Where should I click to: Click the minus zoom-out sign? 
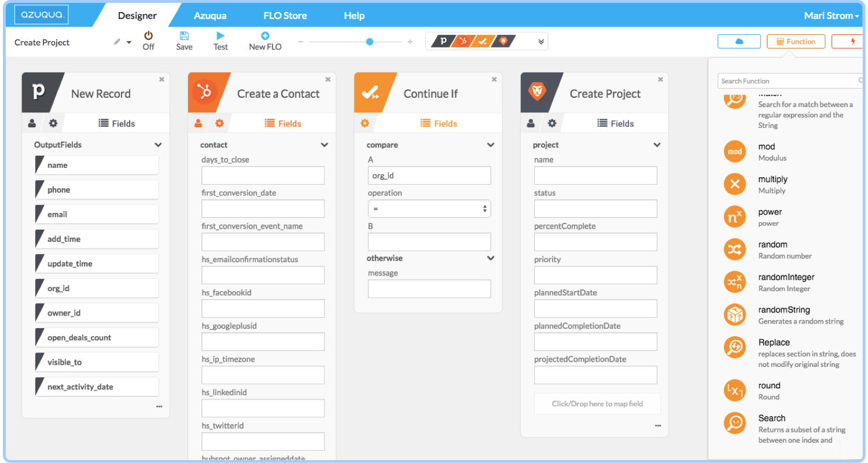point(300,42)
